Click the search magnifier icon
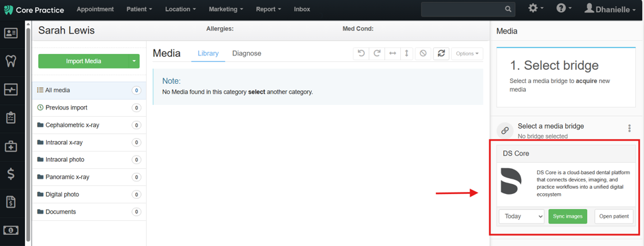The image size is (644, 246). [508, 9]
